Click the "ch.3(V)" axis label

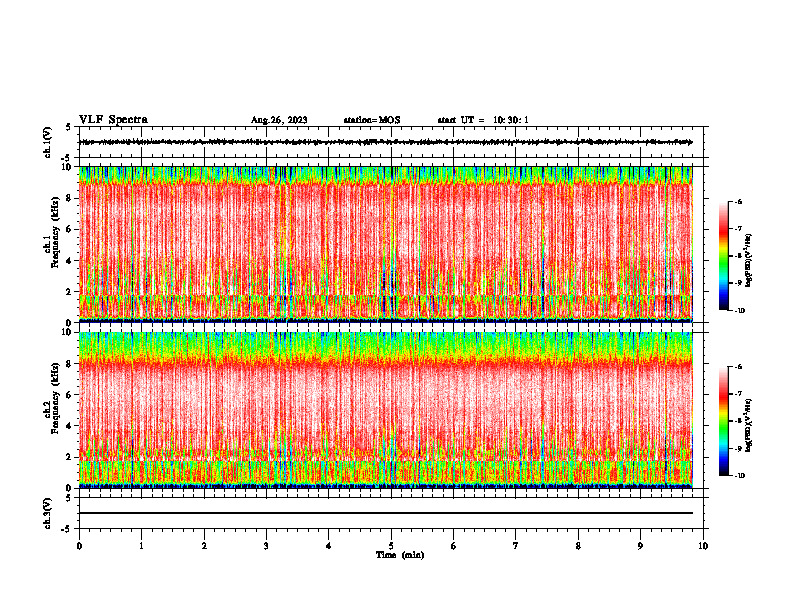(48, 513)
